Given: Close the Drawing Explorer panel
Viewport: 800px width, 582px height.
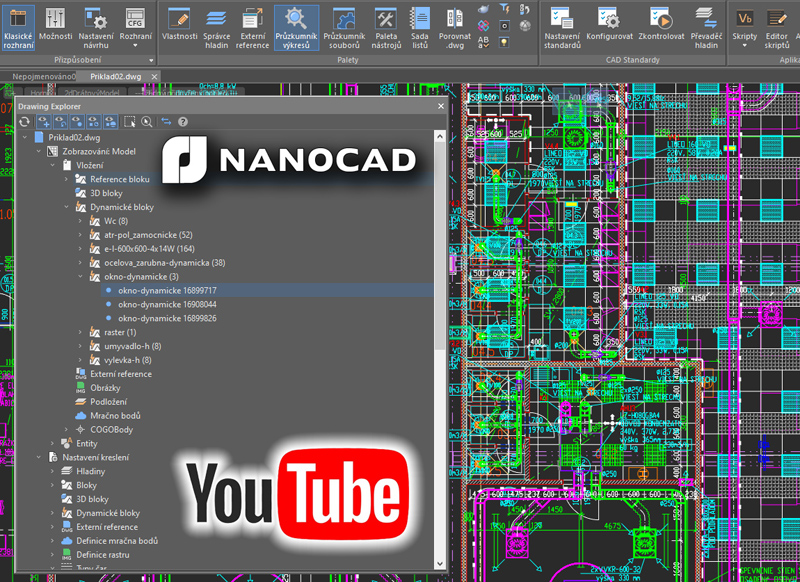Looking at the screenshot, I should pos(441,106).
